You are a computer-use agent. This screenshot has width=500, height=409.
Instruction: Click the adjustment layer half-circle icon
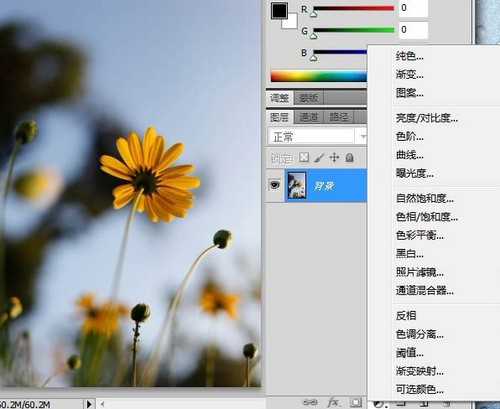click(380, 404)
